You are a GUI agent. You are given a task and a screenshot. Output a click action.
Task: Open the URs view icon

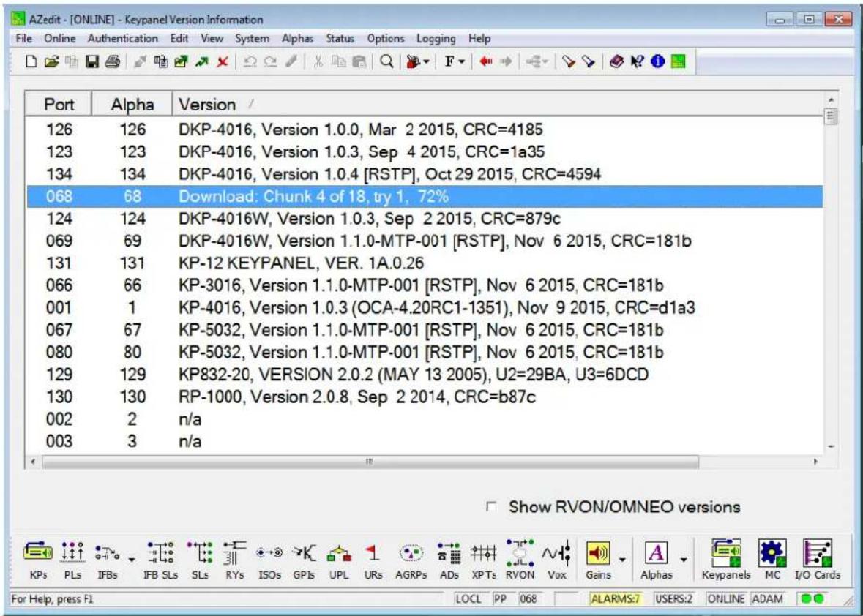click(373, 560)
